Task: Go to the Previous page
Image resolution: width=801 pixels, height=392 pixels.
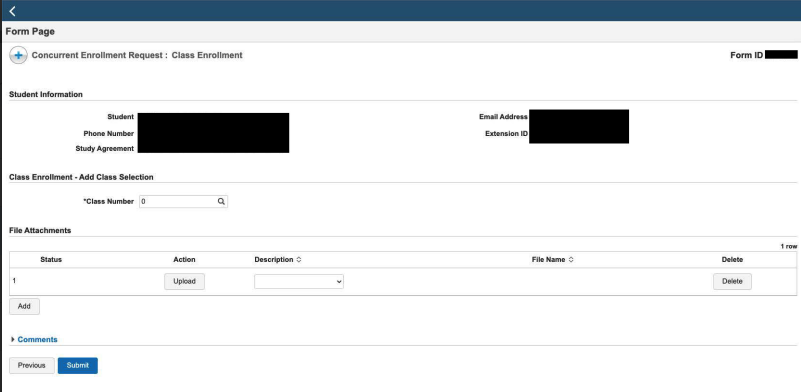Action: [x=32, y=365]
